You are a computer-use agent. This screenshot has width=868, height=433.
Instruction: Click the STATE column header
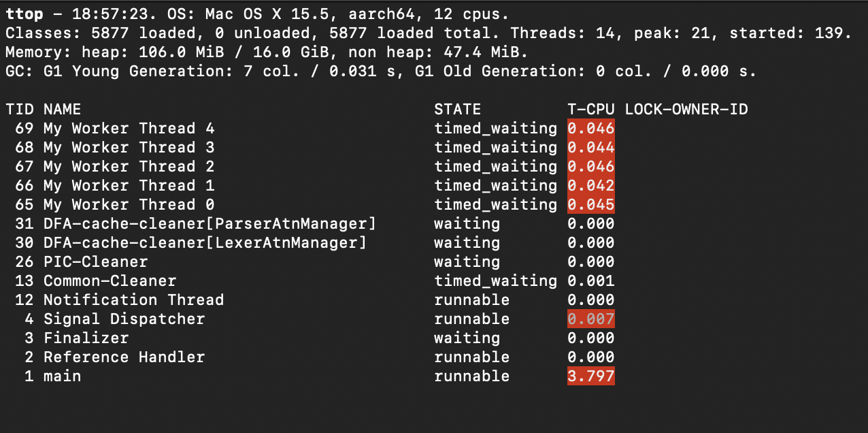click(x=457, y=110)
